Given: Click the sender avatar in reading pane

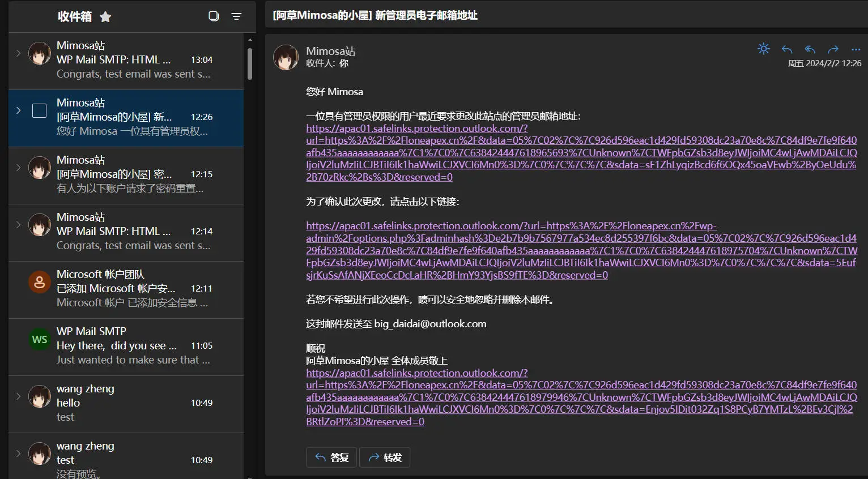Looking at the screenshot, I should (x=286, y=57).
